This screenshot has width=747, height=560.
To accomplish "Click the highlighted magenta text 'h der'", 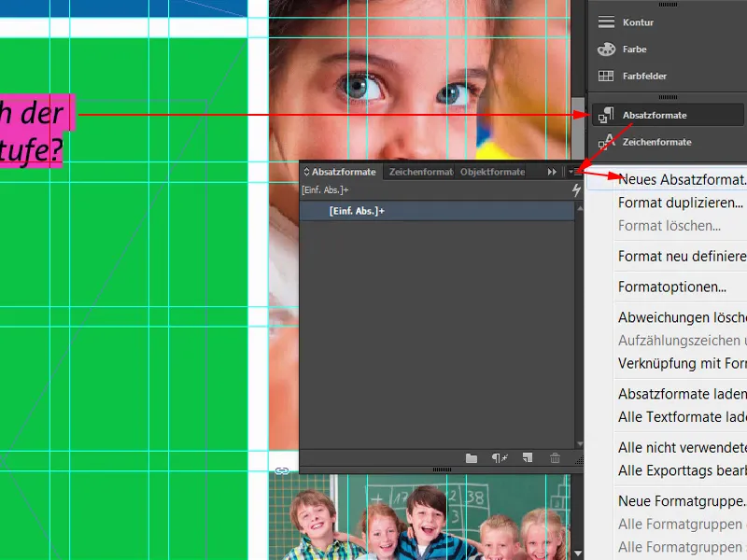I will [x=32, y=113].
